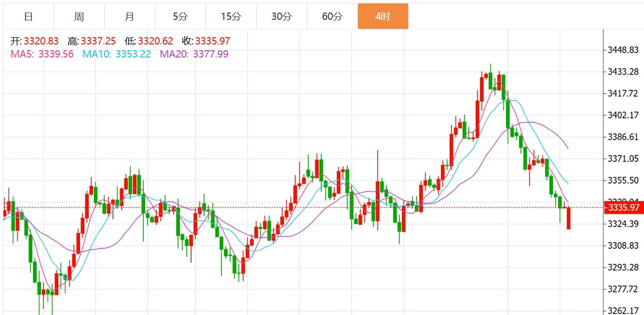Click the purple MA20 3377.99 legend

[x=194, y=54]
